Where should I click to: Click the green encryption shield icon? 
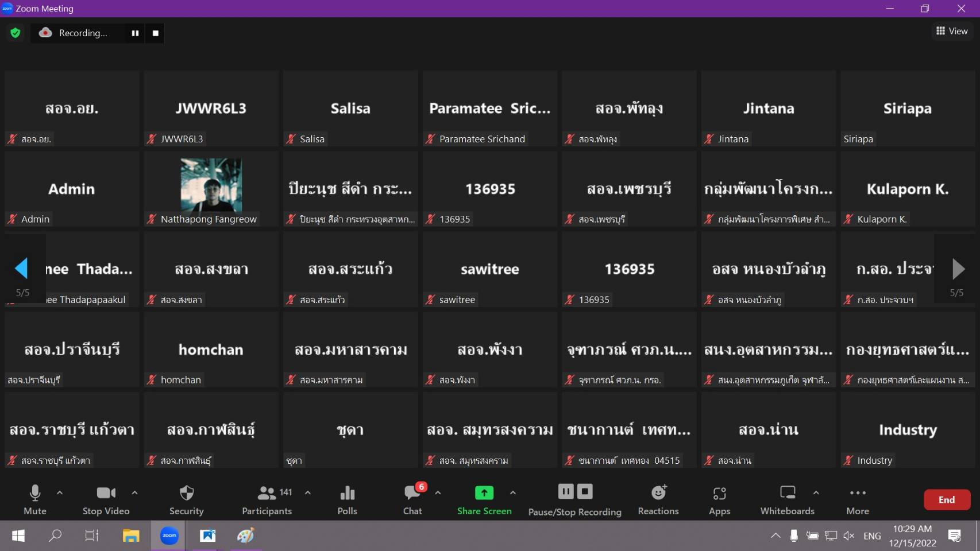tap(16, 33)
